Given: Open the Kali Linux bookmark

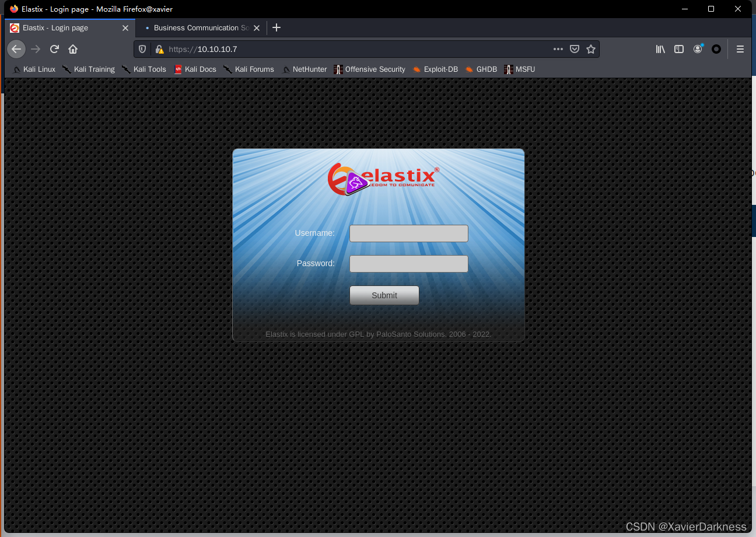Looking at the screenshot, I should coord(34,69).
